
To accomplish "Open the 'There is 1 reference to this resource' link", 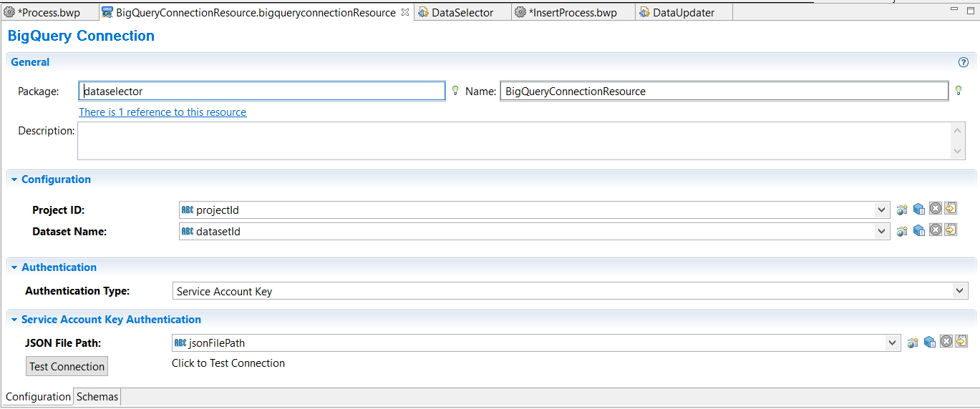I will point(162,112).
